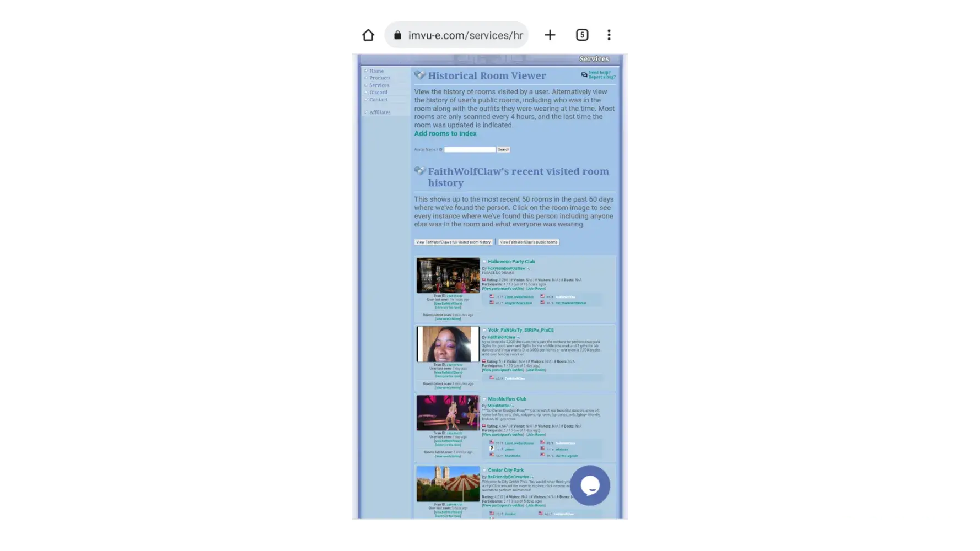The height and width of the screenshot is (551, 980).
Task: View participant's outfits for Center City Park
Action: pos(503,505)
